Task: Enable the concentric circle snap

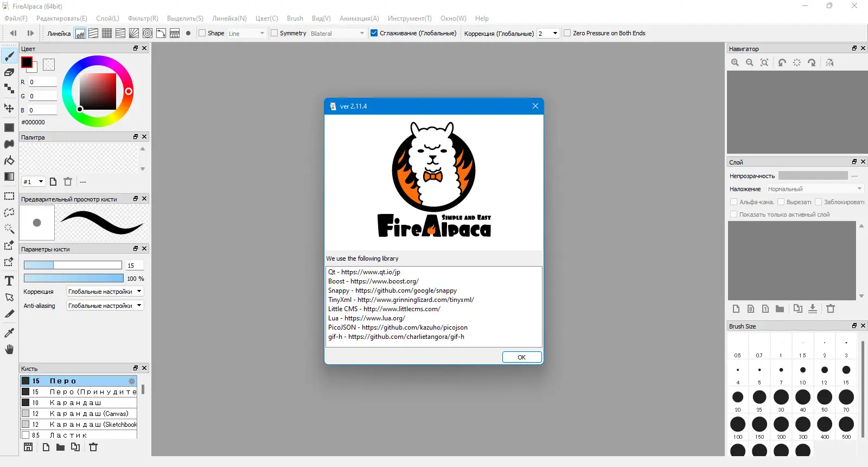Action: (x=148, y=34)
